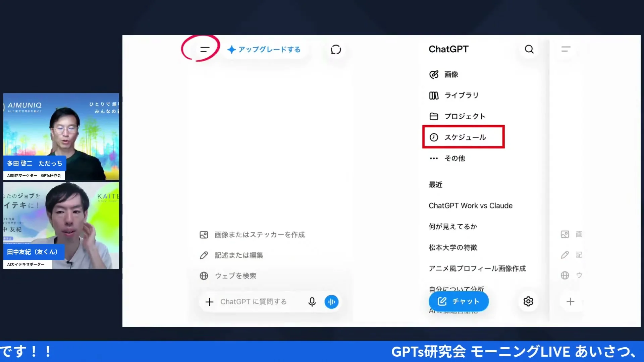The width and height of the screenshot is (644, 362).
Task: Open the hamburger menu beside the upgrade button
Action: pos(205,50)
